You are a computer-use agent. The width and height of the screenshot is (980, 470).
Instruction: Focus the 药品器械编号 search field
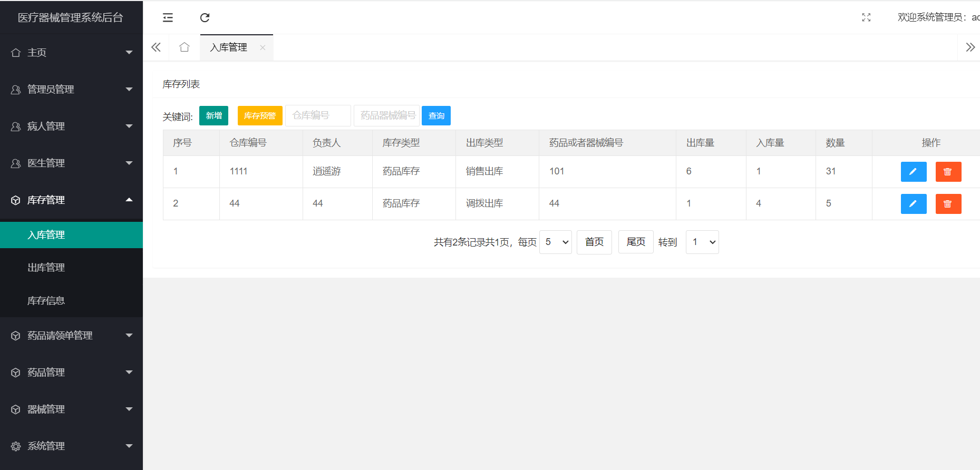click(386, 115)
